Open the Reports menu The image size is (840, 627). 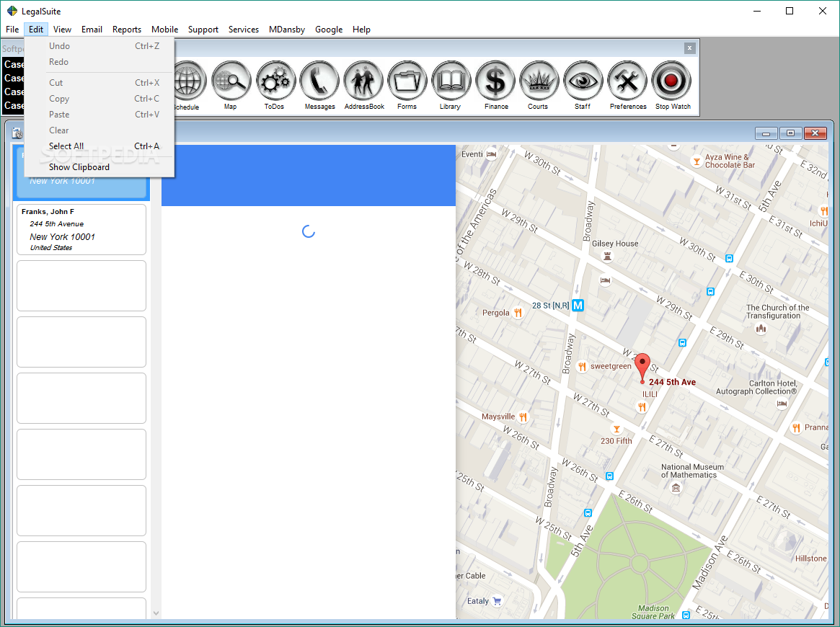[127, 30]
